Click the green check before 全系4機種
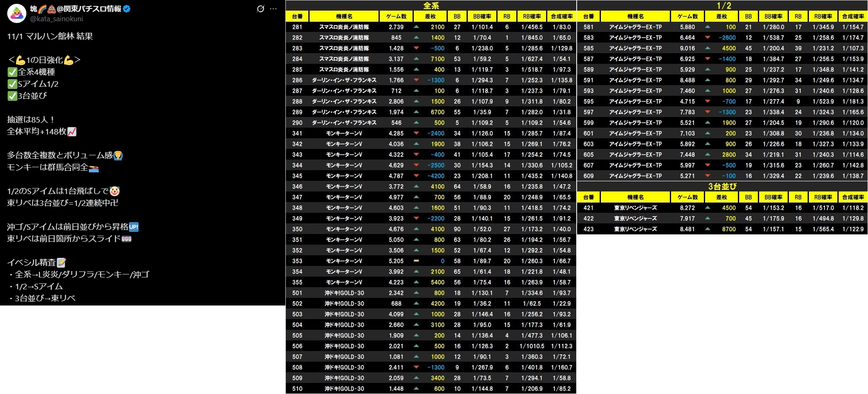Screen dimensions: 868x394 [x=12, y=72]
